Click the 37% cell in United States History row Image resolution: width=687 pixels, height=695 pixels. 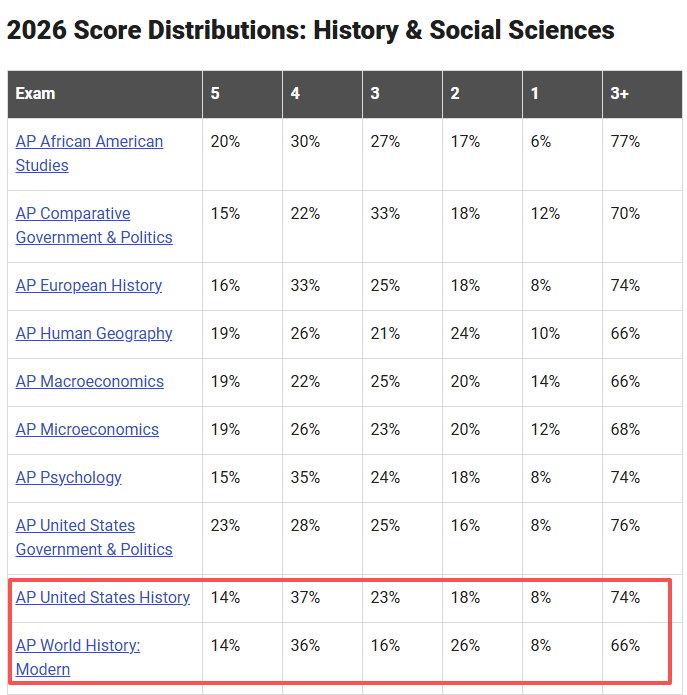pyautogui.click(x=322, y=598)
